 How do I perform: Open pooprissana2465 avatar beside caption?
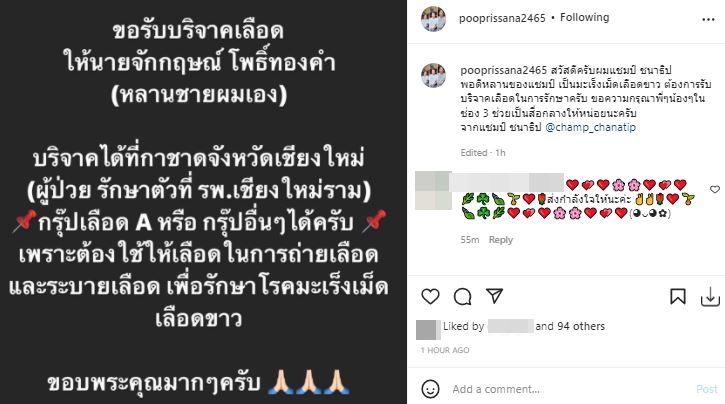click(433, 75)
